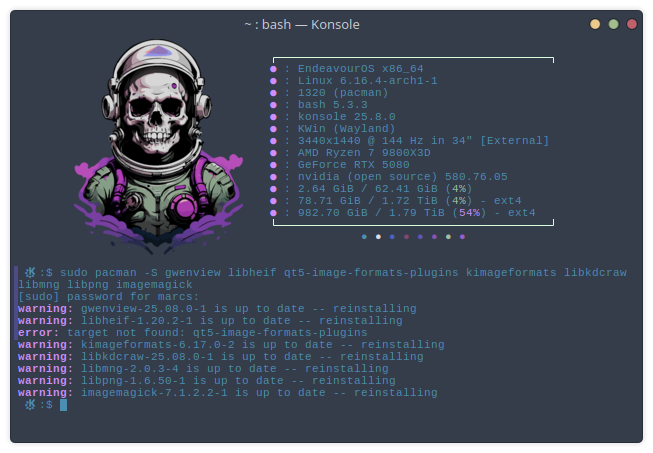Click the text 'EndeavourOS x86_64'

(361, 69)
